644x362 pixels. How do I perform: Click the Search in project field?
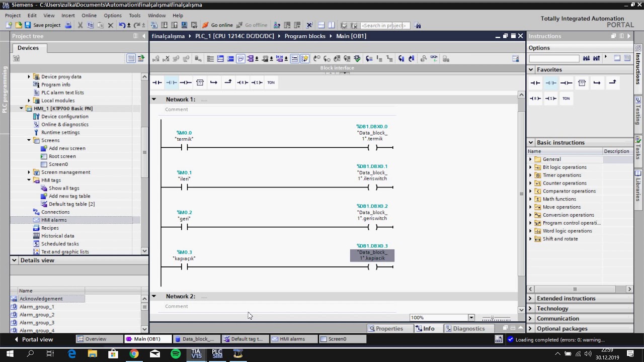click(385, 25)
